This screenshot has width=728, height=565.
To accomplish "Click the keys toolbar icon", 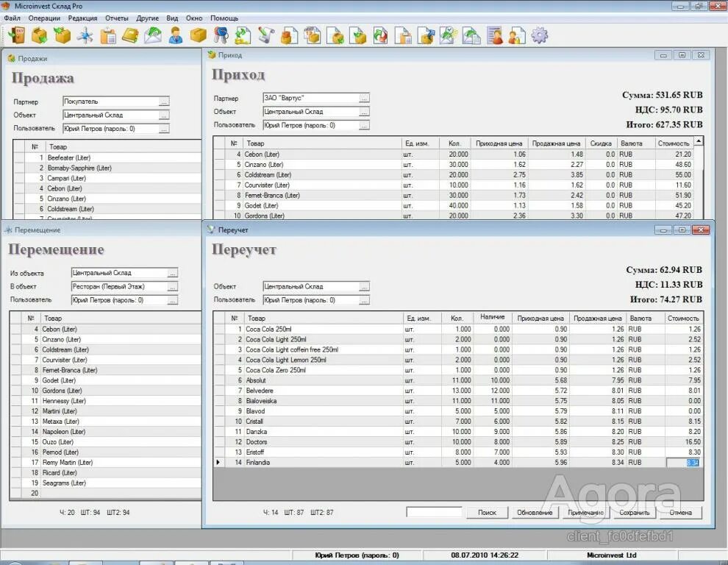I will [x=221, y=35].
